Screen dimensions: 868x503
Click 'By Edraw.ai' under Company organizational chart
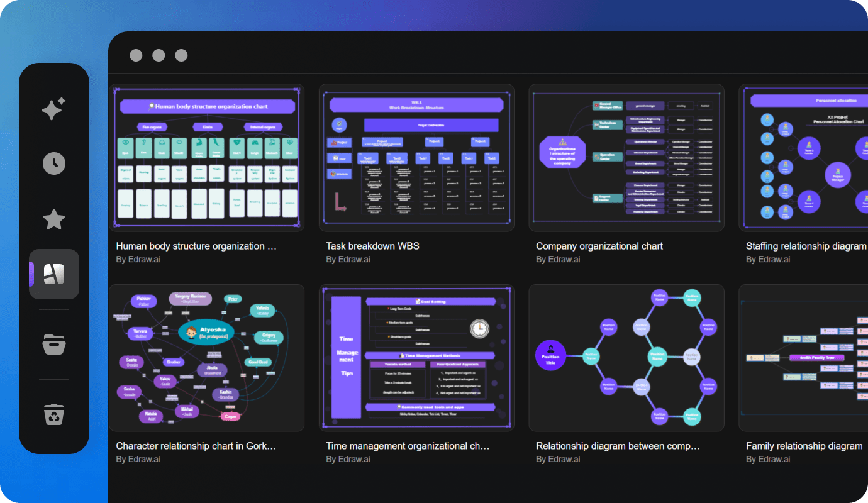click(558, 260)
